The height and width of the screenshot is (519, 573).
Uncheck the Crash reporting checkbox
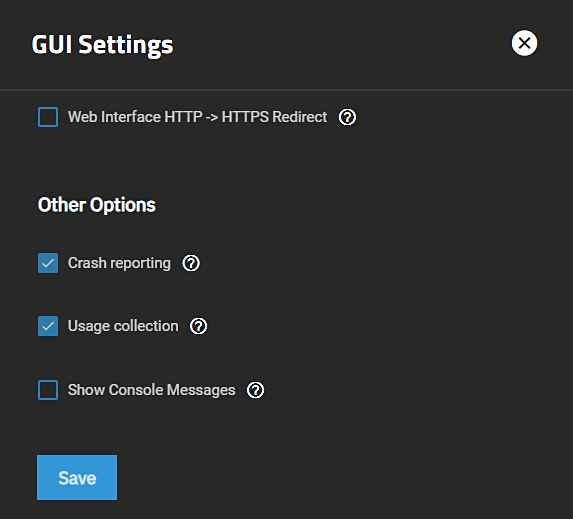pos(48,263)
